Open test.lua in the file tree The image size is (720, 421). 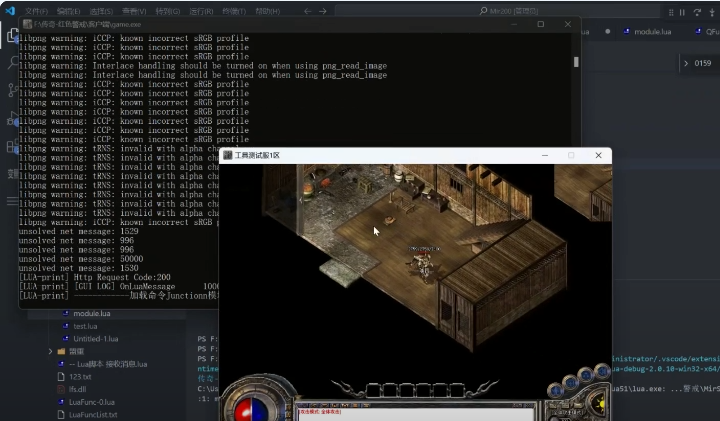(85, 326)
